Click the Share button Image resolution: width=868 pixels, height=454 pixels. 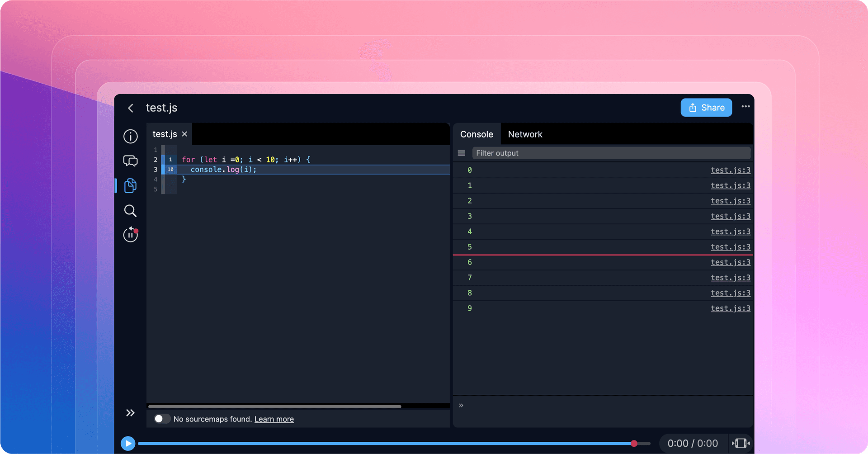coord(706,107)
